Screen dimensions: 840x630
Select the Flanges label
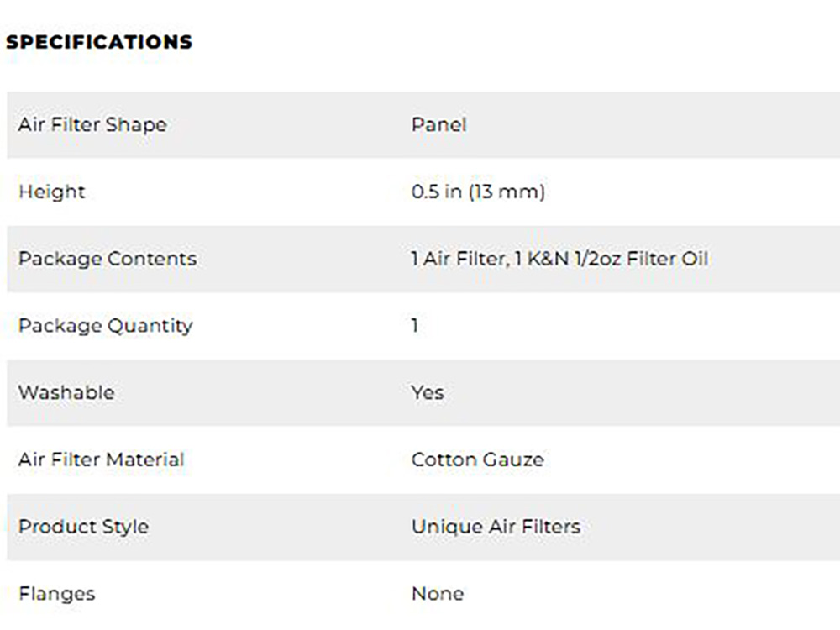pos(57,594)
